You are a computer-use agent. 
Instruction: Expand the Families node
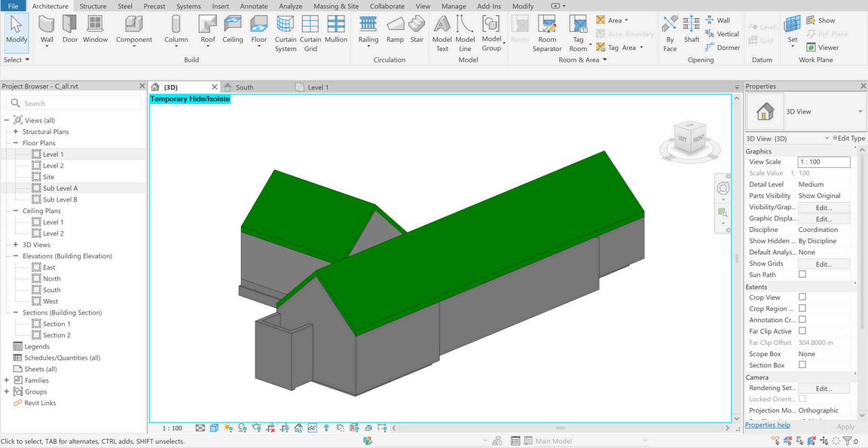coord(7,380)
